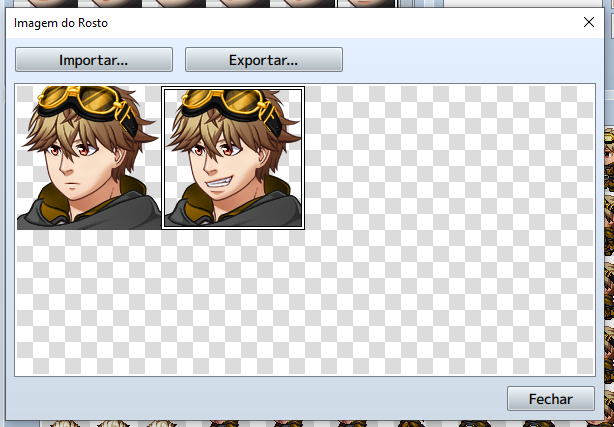Close the Imagem do Rosto dialog with X
The height and width of the screenshot is (427, 614).
pyautogui.click(x=588, y=21)
